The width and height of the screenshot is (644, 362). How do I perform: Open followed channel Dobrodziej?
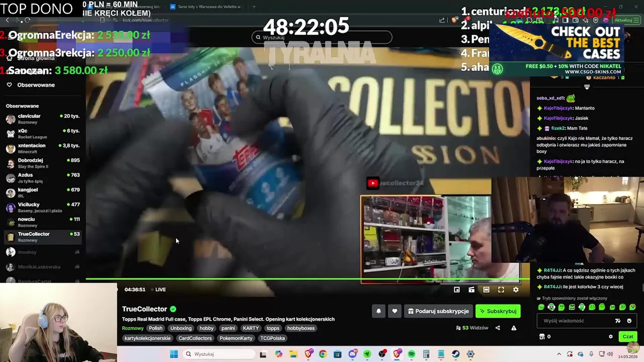point(43,163)
